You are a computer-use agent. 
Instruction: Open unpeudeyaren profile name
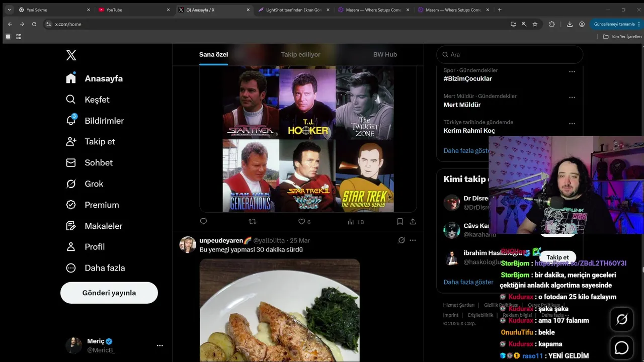point(225,240)
